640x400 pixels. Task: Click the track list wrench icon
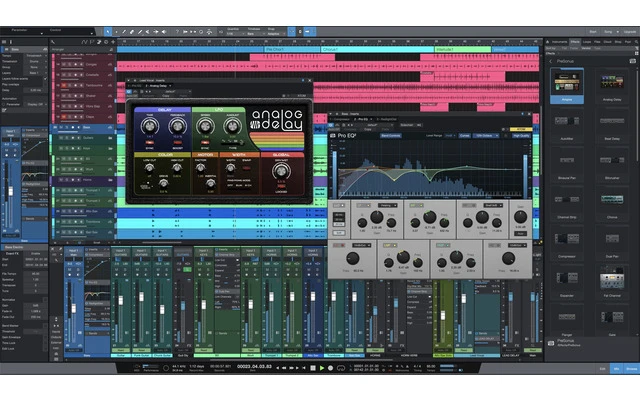pyautogui.click(x=53, y=42)
